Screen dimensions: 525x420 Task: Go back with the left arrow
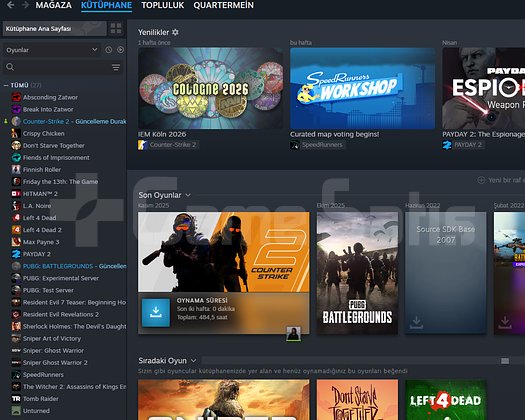click(10, 5)
